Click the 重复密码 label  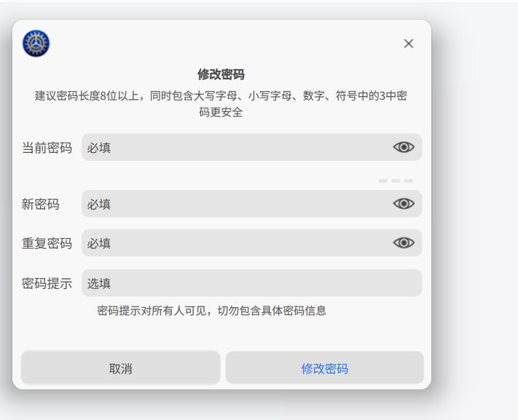coord(47,243)
